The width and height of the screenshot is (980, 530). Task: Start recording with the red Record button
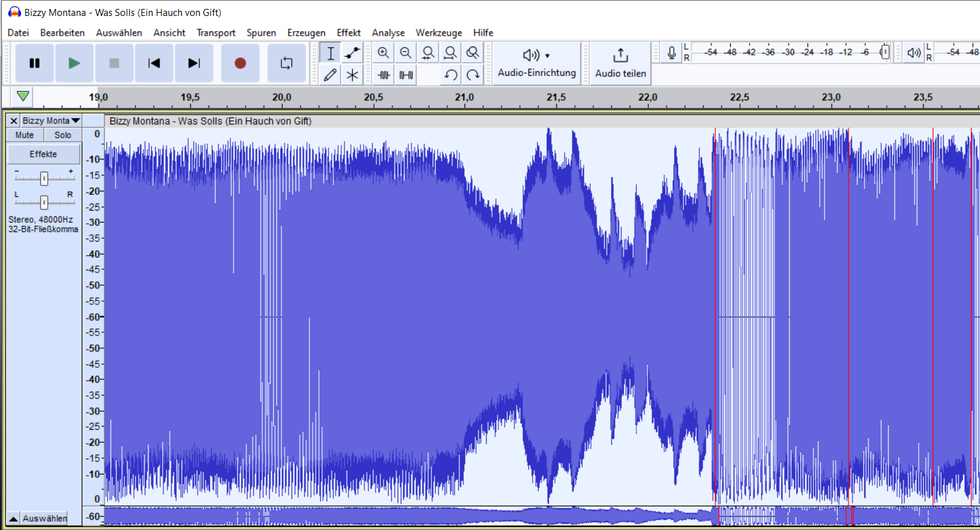pos(240,63)
